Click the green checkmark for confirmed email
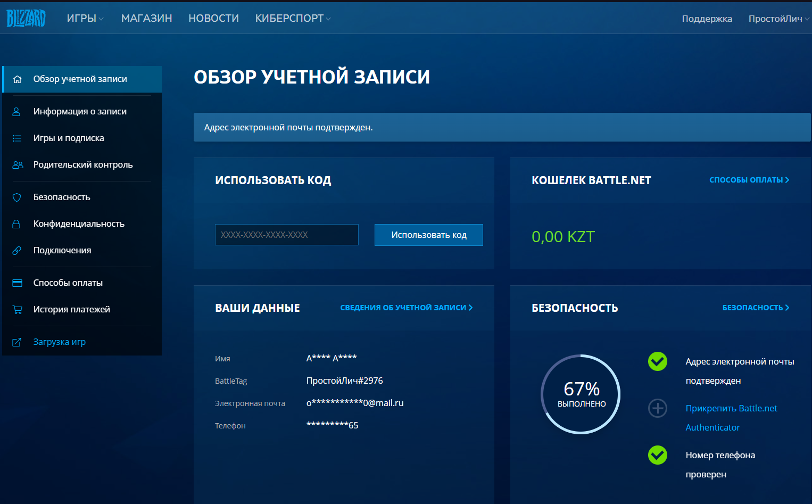 tap(658, 361)
